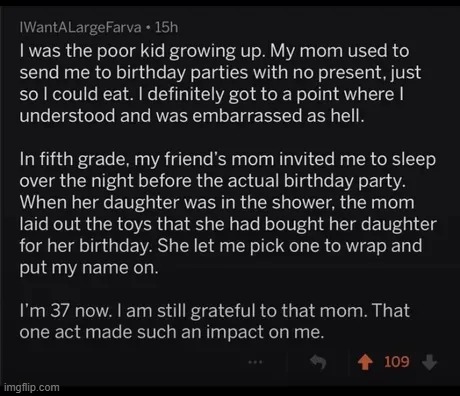
Task: Click the final line 'one act made such an impact'
Action: 172,333
